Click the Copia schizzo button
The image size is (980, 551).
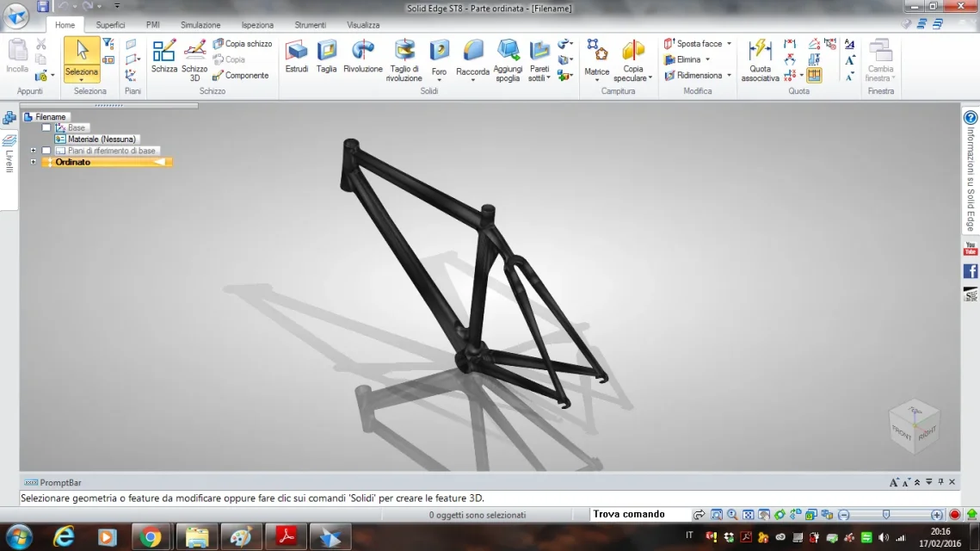pyautogui.click(x=243, y=44)
